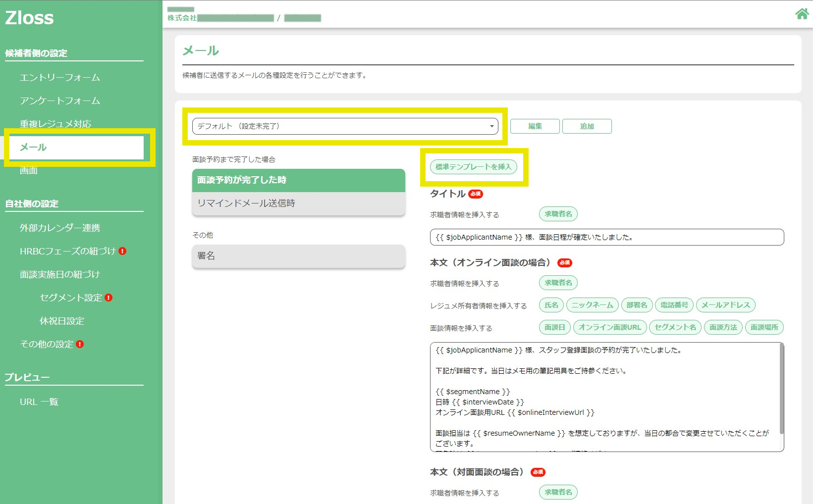Insert 求職者名 tag into online interview body
The height and width of the screenshot is (504, 813).
click(x=558, y=283)
